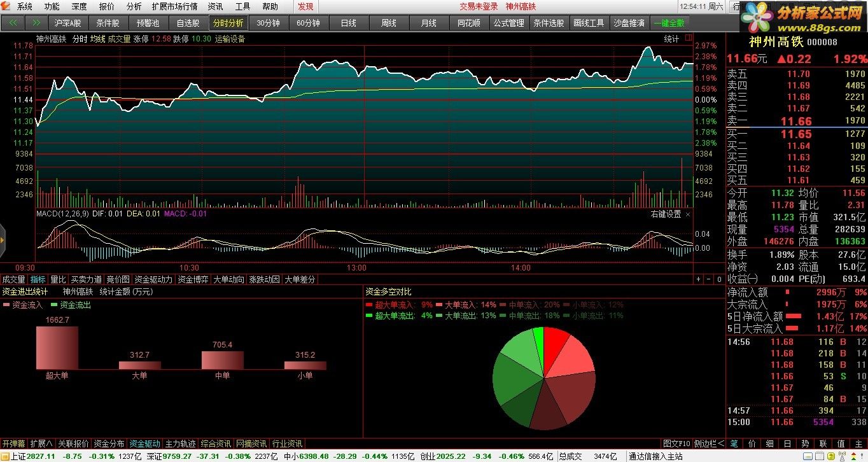Switch to the 周线 weekly chart

click(389, 23)
